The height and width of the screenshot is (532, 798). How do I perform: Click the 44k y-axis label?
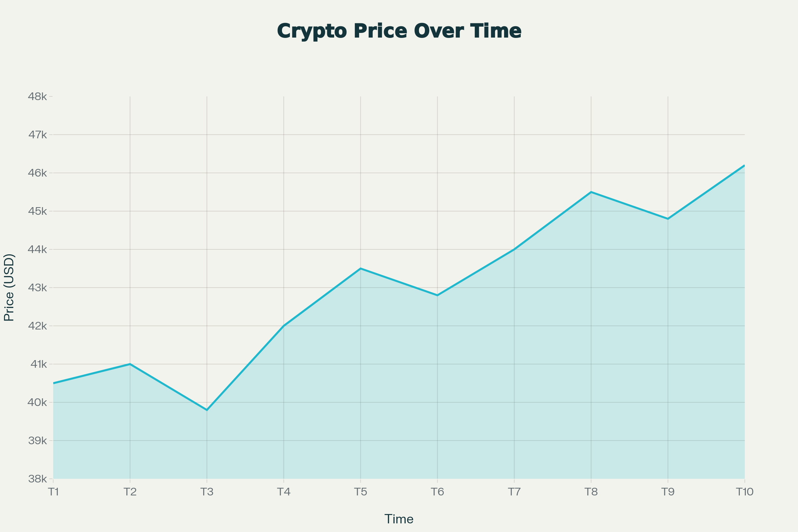coord(37,250)
